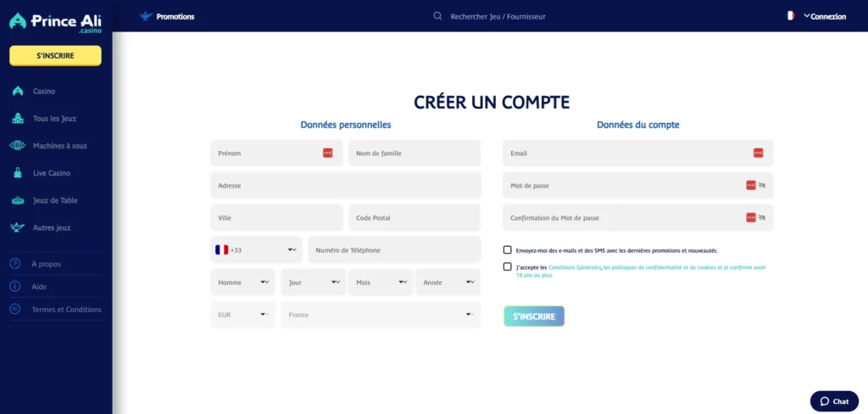The height and width of the screenshot is (414, 868).
Task: Click the Jeux de Table icon
Action: (18, 201)
